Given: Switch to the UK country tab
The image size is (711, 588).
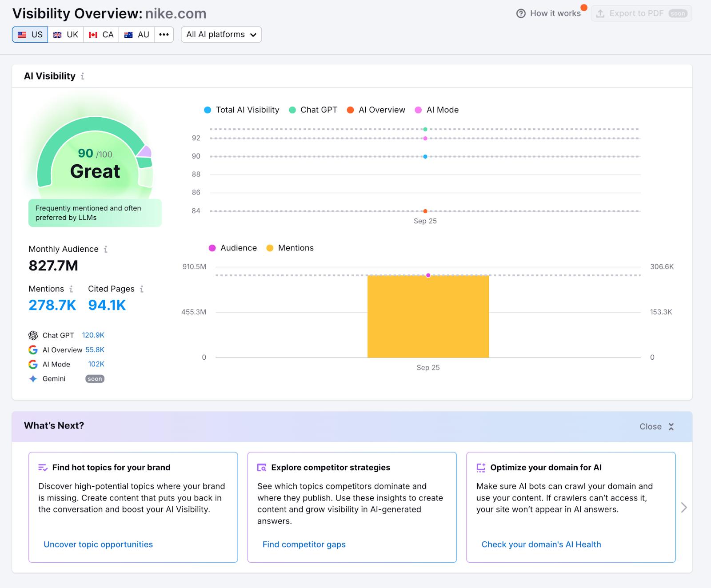Looking at the screenshot, I should [x=66, y=35].
